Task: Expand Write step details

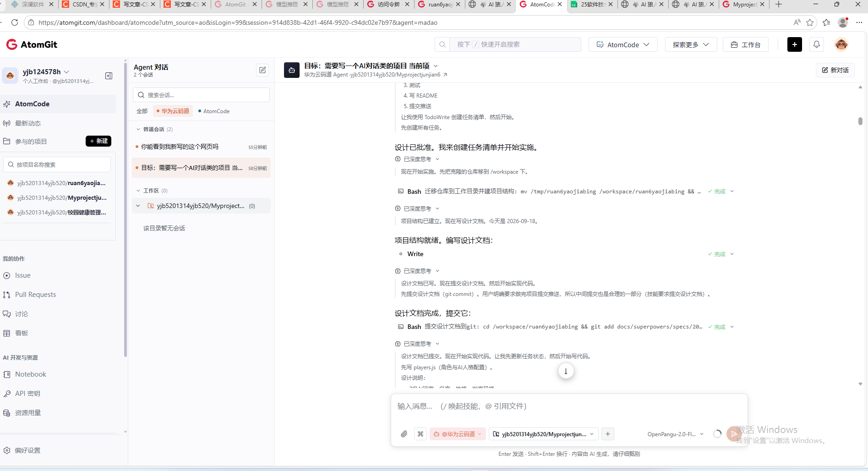Action: click(x=732, y=254)
